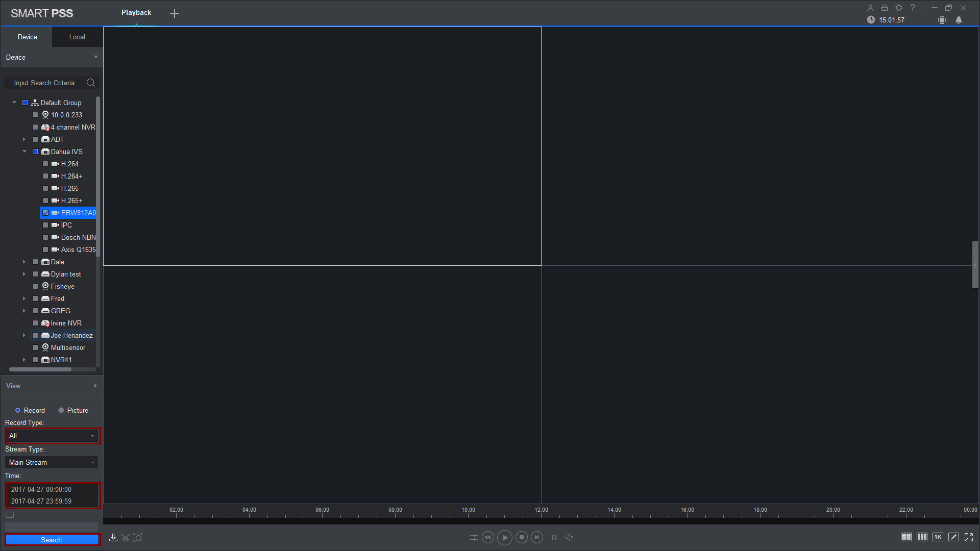Viewport: 980px width, 551px height.
Task: Click the blue Search button
Action: click(52, 540)
